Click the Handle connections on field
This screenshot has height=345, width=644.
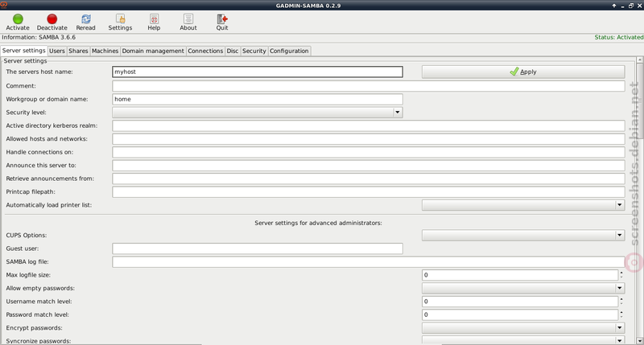coord(369,152)
